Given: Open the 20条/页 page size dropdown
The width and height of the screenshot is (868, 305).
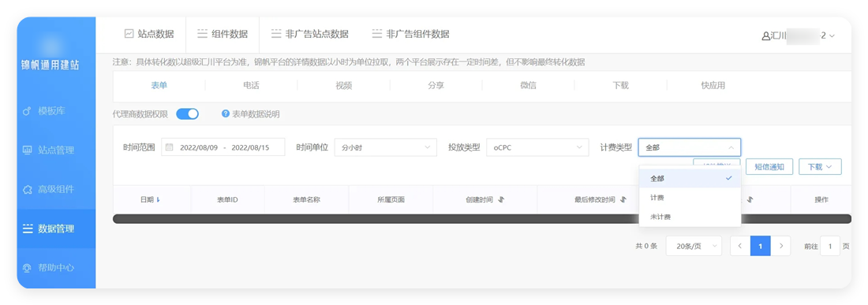Looking at the screenshot, I should tap(694, 246).
